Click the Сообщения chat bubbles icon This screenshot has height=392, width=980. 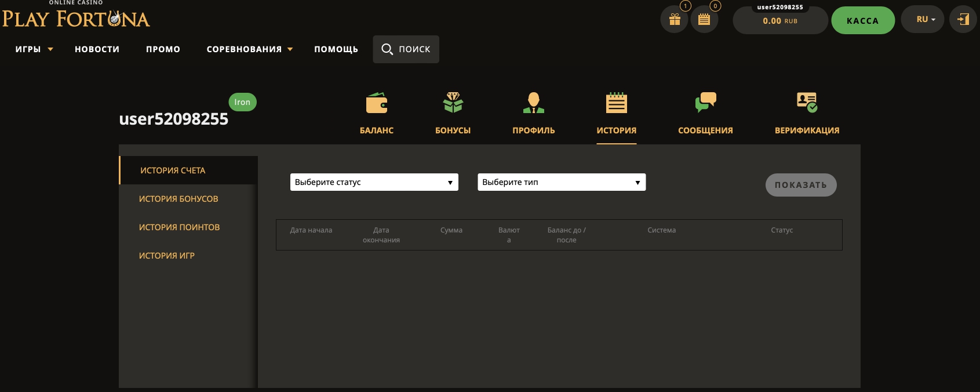point(705,103)
